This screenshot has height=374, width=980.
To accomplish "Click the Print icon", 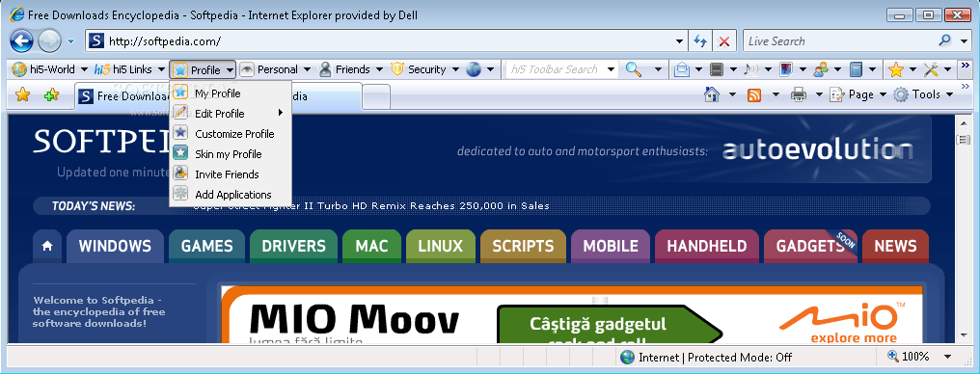I will pyautogui.click(x=798, y=94).
